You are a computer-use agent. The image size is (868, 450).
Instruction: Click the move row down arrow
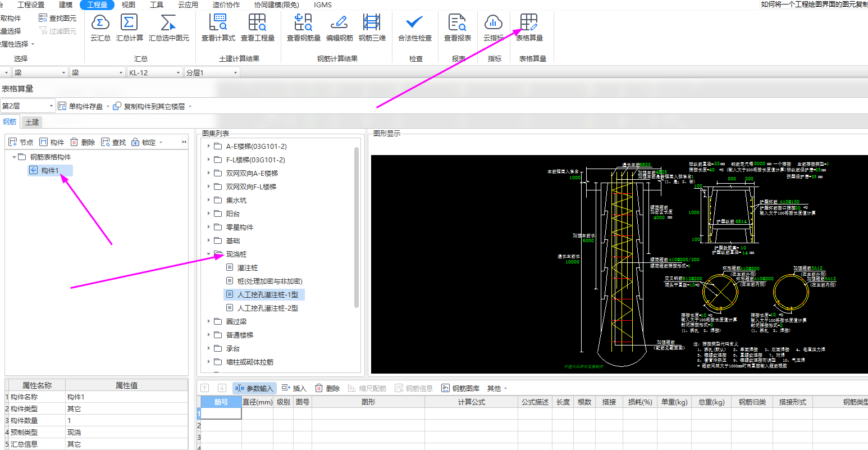[222, 388]
